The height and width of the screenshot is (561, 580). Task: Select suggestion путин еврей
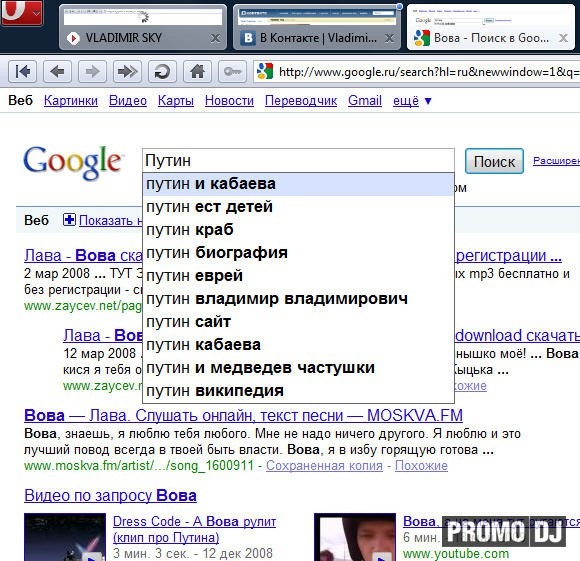point(298,276)
